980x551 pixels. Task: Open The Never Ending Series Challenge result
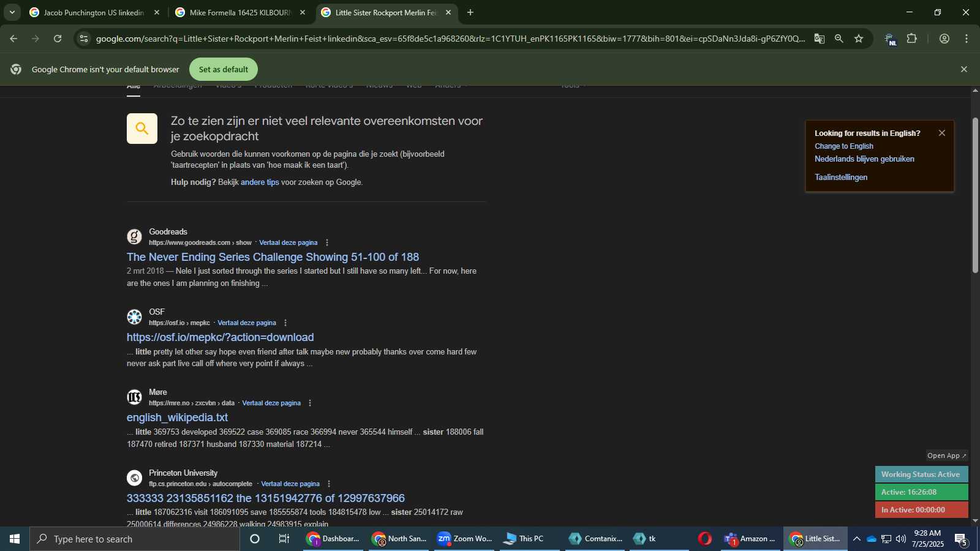point(273,257)
